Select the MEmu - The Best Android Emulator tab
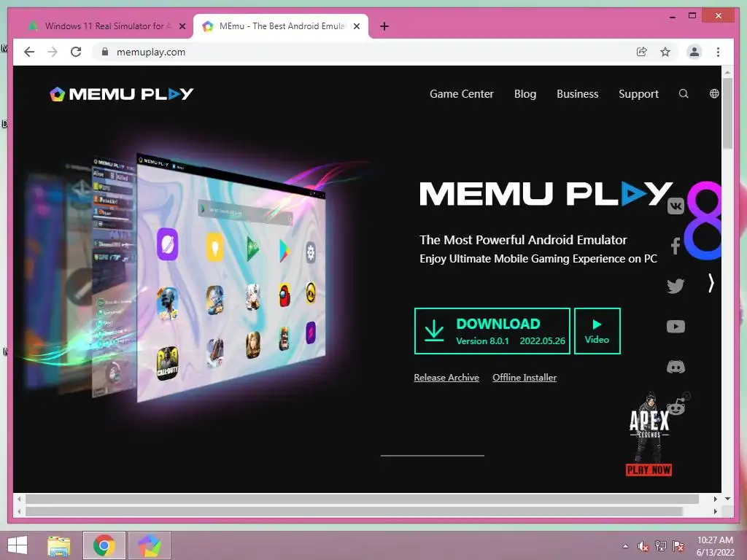747x560 pixels. 281,26
